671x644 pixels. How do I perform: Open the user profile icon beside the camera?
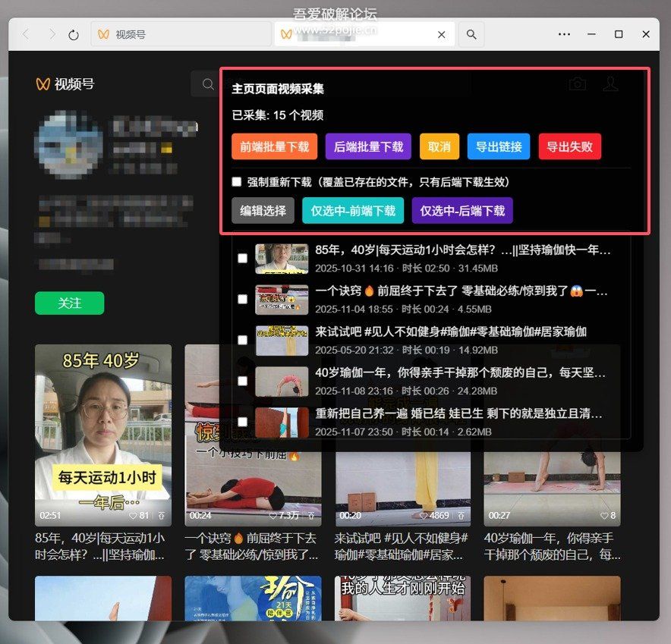(611, 83)
